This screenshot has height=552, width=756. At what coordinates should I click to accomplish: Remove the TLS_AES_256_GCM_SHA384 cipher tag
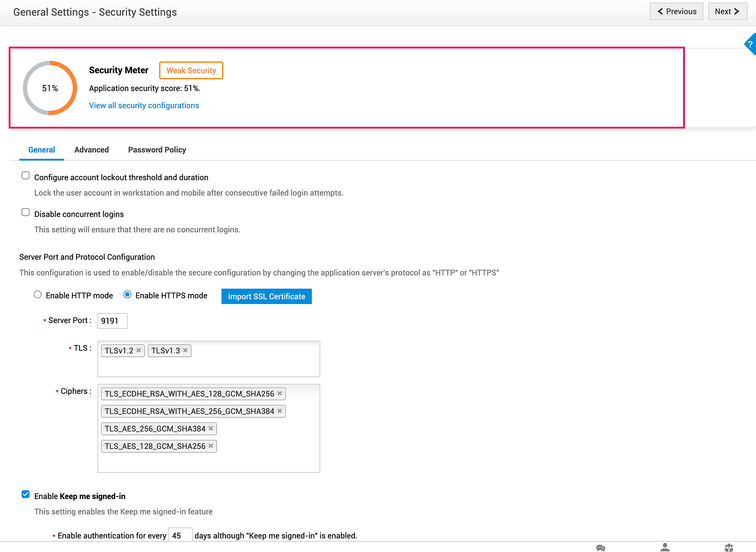[x=211, y=428]
